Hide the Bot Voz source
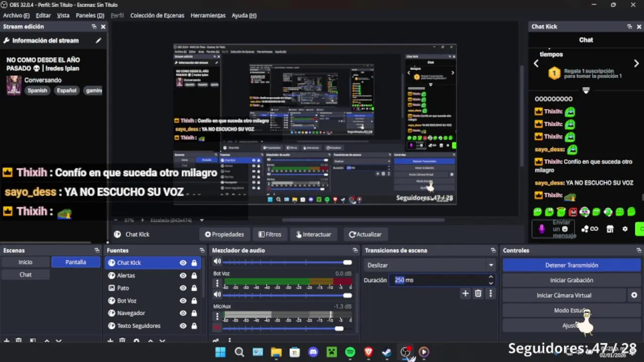This screenshot has height=362, width=644. click(x=183, y=301)
